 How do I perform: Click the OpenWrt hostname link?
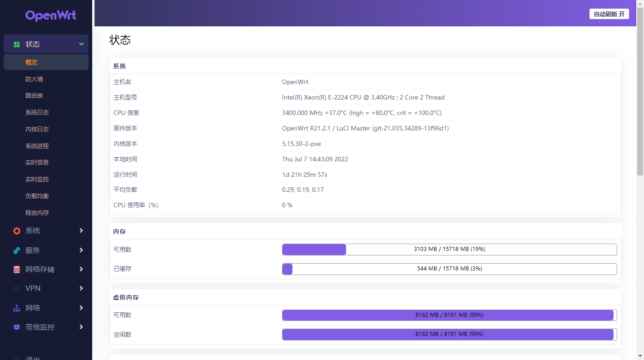click(295, 82)
